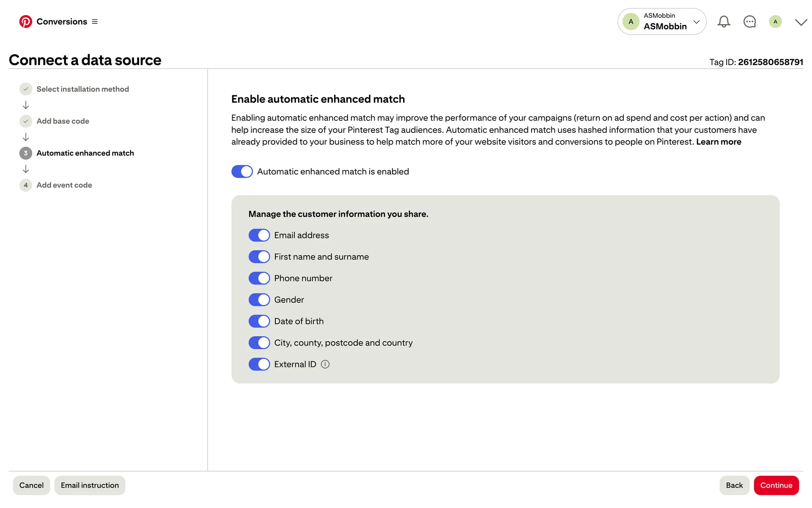Click the Pinterest logo icon
812x508 pixels.
25,22
